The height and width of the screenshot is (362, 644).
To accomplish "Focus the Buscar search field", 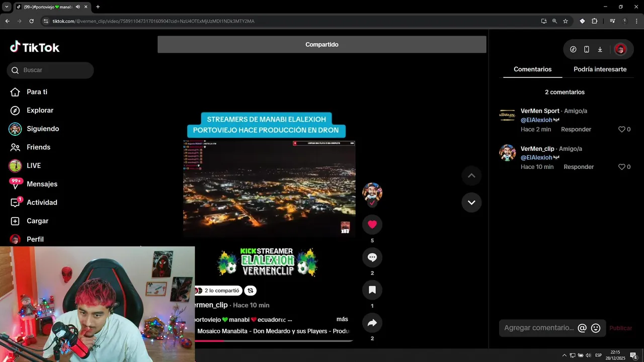I will click(x=50, y=70).
